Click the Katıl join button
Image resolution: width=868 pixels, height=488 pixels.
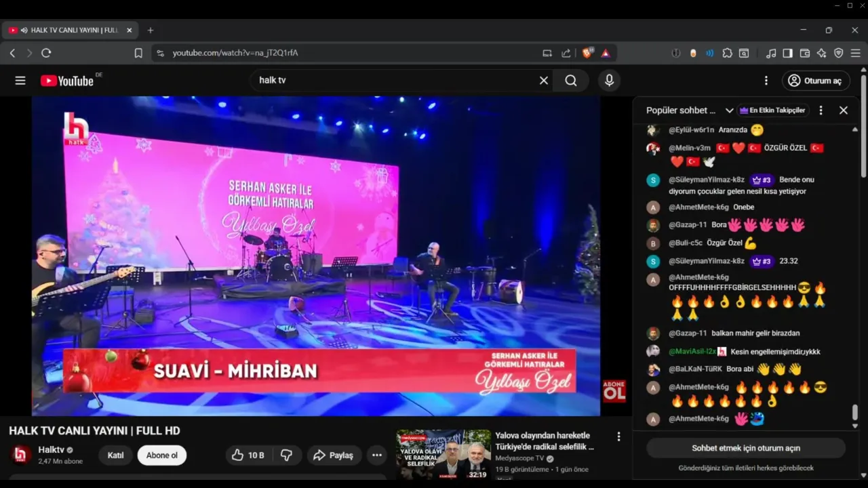(115, 455)
